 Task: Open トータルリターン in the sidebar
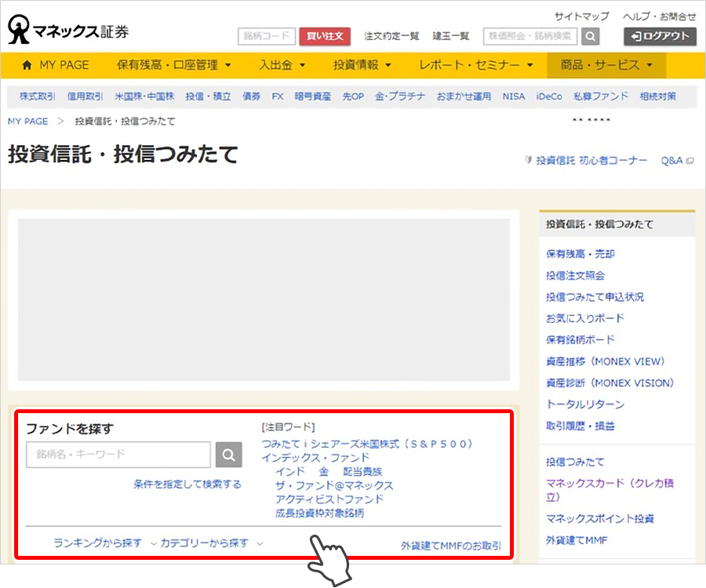pyautogui.click(x=585, y=405)
